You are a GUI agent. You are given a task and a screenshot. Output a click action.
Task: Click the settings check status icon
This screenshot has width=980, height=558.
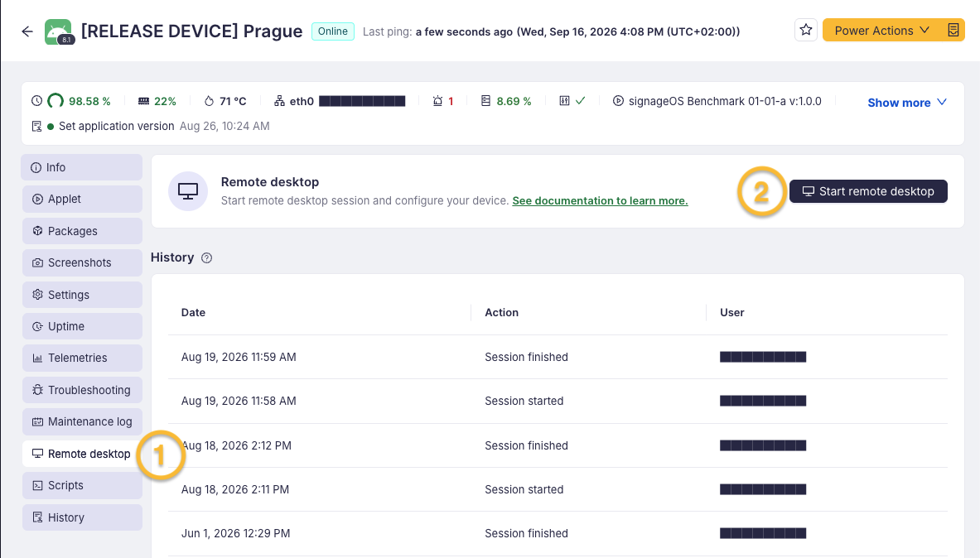(x=572, y=101)
